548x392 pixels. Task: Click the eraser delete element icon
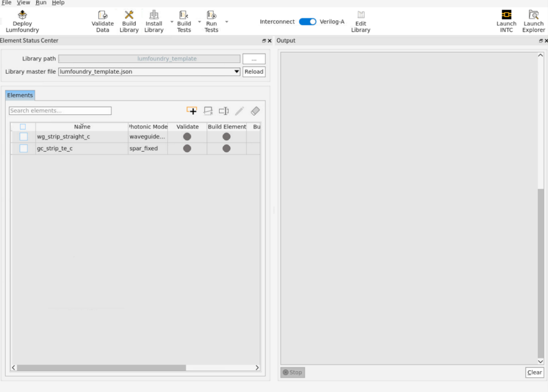tap(255, 111)
